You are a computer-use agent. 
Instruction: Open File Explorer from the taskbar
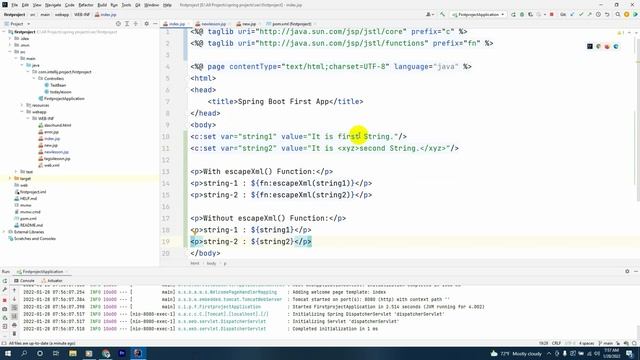pyautogui.click(x=73, y=353)
